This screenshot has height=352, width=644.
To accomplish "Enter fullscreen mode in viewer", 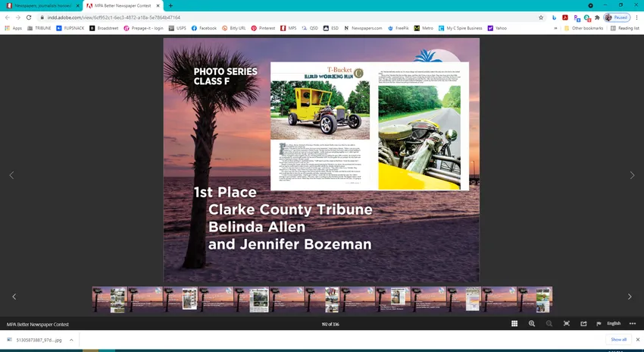I will (x=566, y=324).
